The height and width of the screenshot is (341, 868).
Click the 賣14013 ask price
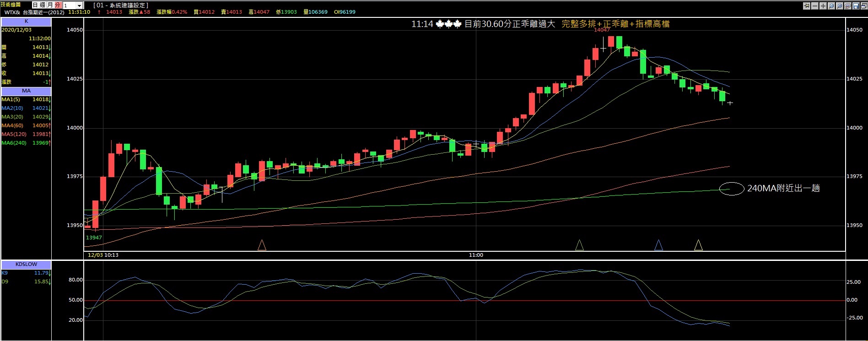[232, 12]
